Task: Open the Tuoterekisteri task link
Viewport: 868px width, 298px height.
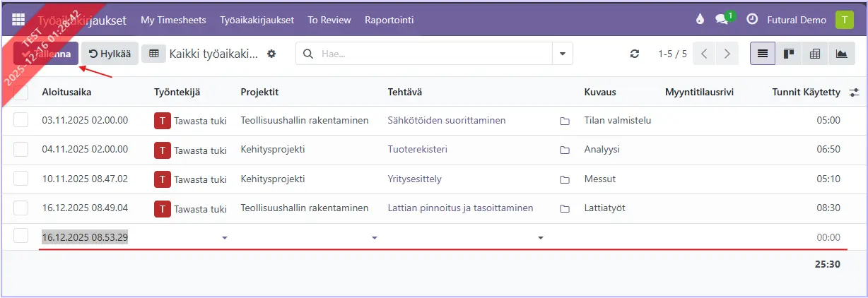Action: pos(417,150)
